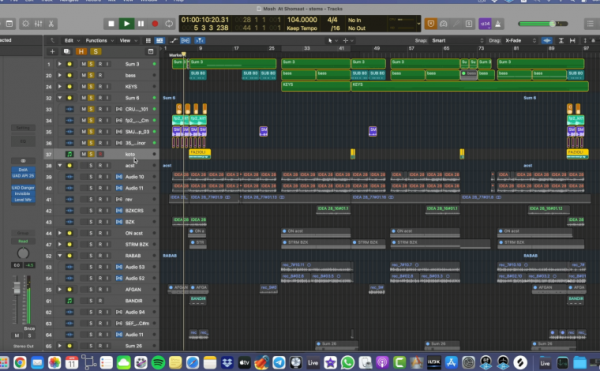The image size is (600, 371).
Task: Open Smart Controls with the dial icon
Action: tap(25, 24)
